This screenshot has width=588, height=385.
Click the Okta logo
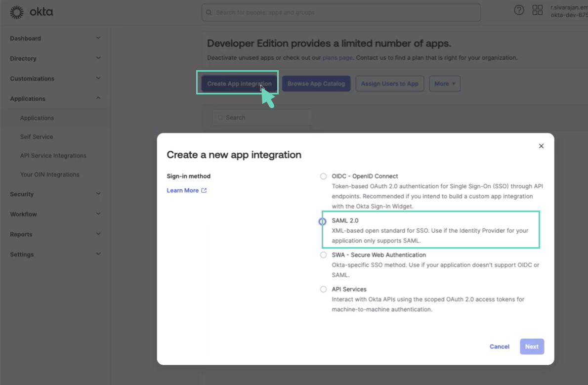click(x=32, y=12)
